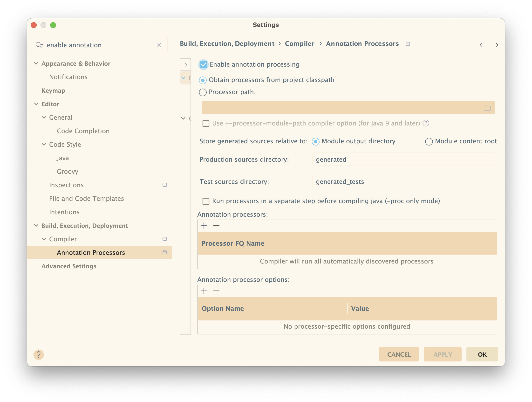Click the Cancel button
Image resolution: width=532 pixels, height=402 pixels.
coord(399,354)
